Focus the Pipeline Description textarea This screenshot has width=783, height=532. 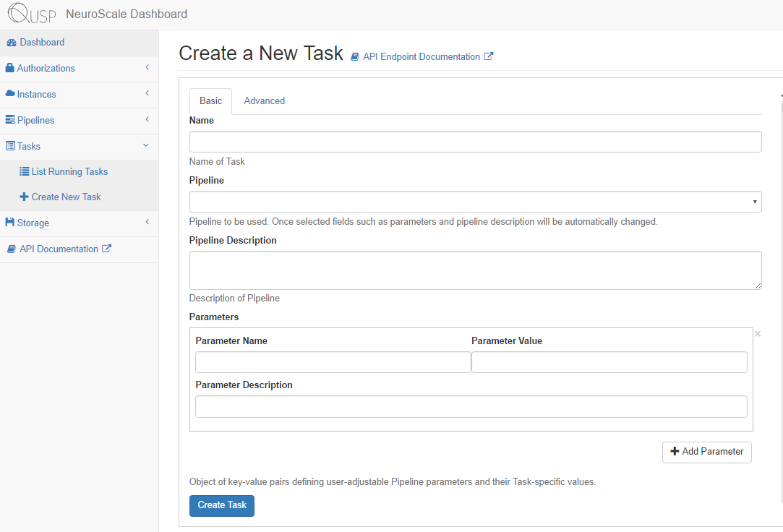[476, 270]
